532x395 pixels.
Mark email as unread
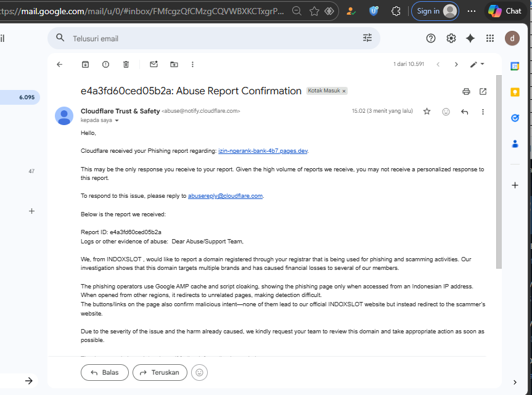153,65
